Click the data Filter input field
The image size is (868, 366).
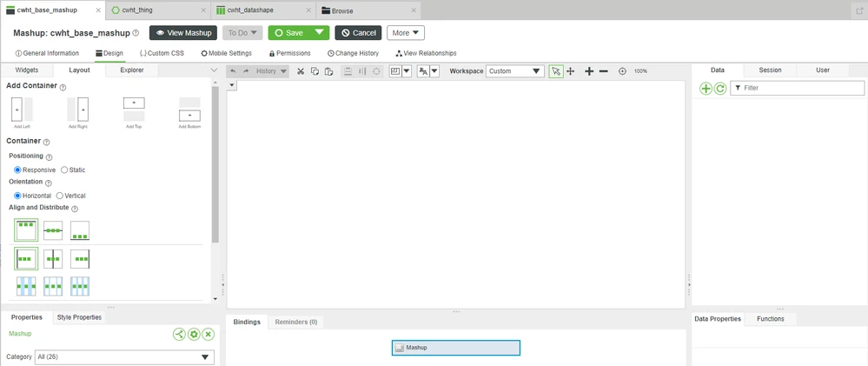click(x=797, y=88)
